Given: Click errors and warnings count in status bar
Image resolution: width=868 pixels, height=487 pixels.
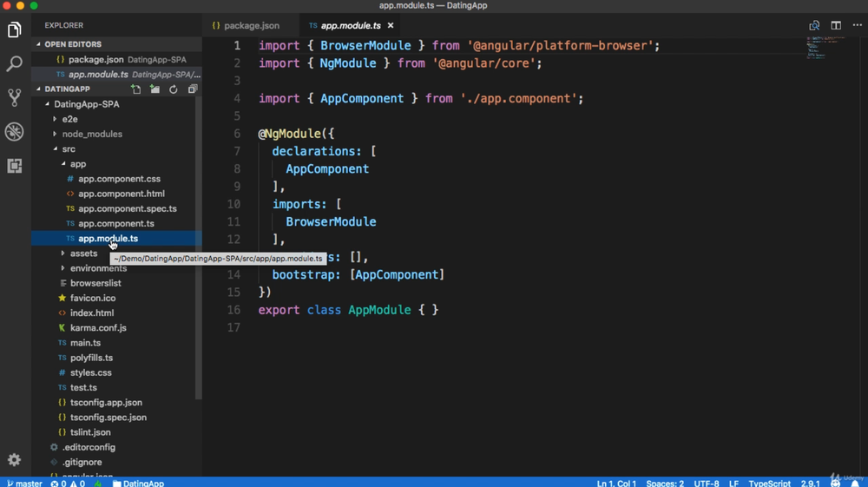Looking at the screenshot, I should [68, 484].
